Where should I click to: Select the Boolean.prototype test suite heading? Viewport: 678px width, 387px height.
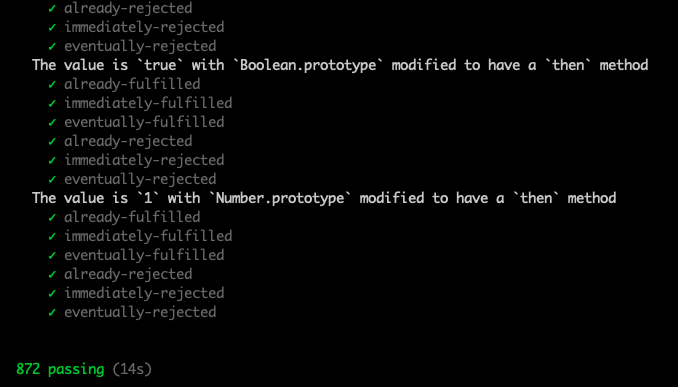(x=340, y=65)
